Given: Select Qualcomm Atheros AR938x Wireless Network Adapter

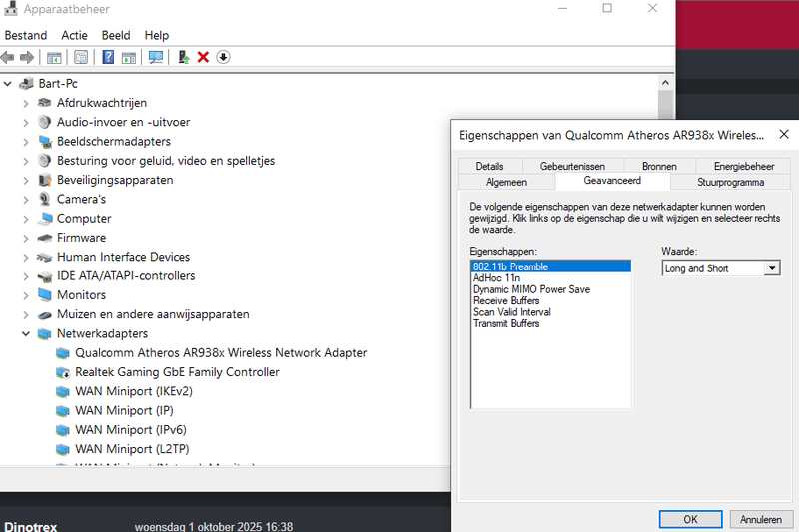Looking at the screenshot, I should (x=221, y=352).
